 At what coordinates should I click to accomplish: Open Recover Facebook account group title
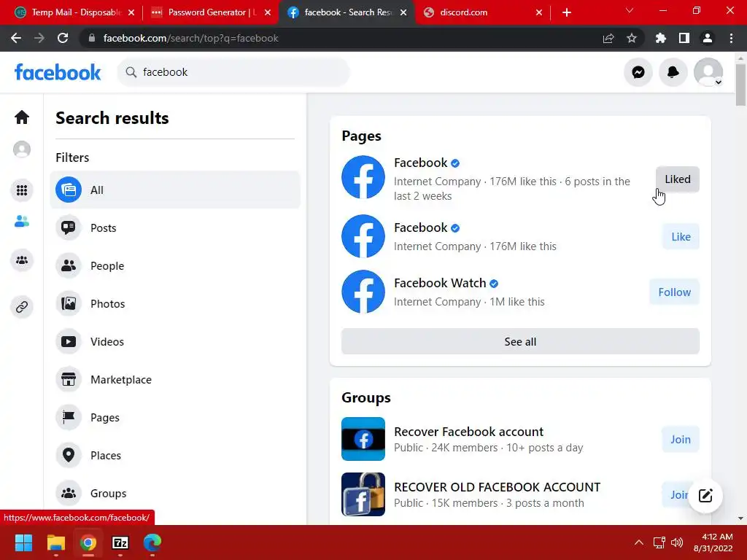tap(468, 432)
